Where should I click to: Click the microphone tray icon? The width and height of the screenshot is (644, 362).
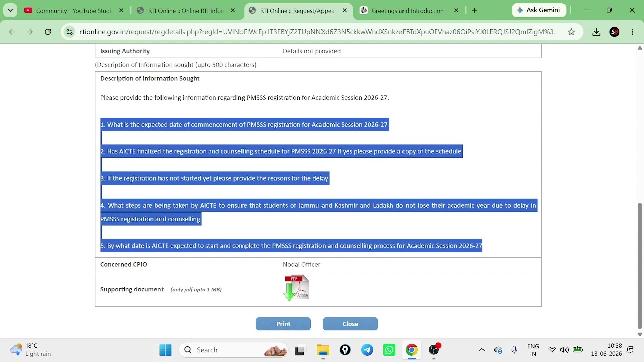click(514, 350)
